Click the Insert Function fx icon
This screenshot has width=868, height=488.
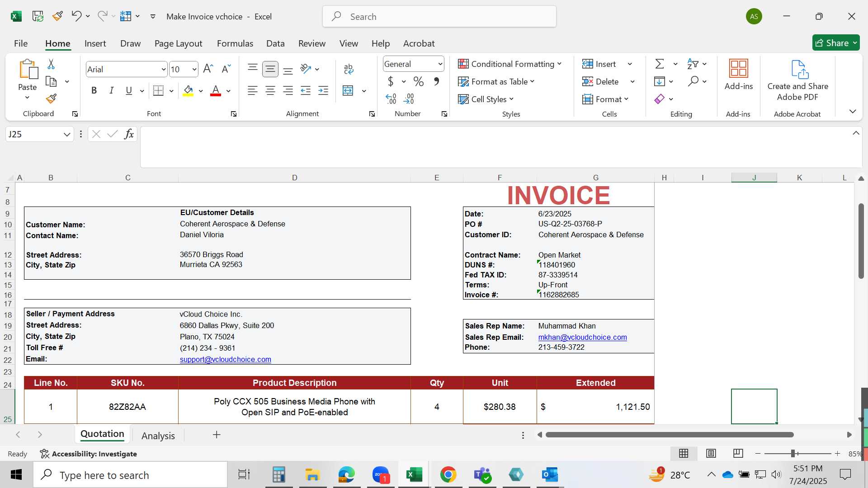(x=129, y=134)
